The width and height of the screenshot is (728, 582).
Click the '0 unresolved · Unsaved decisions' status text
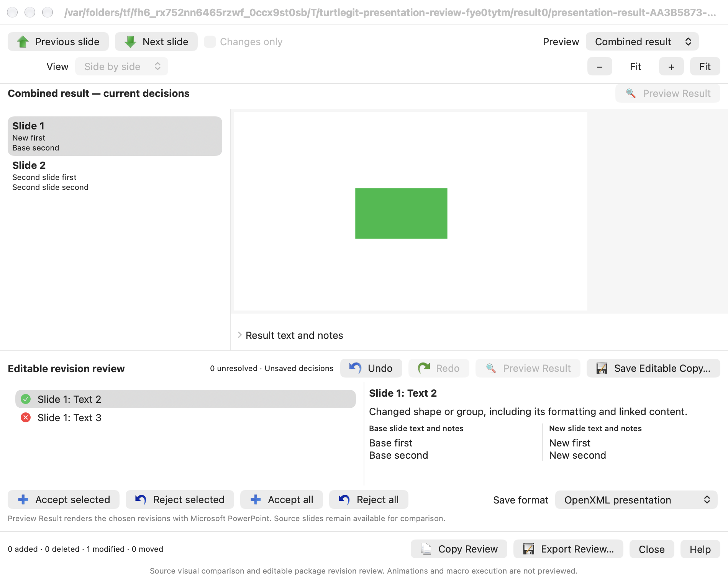(272, 368)
